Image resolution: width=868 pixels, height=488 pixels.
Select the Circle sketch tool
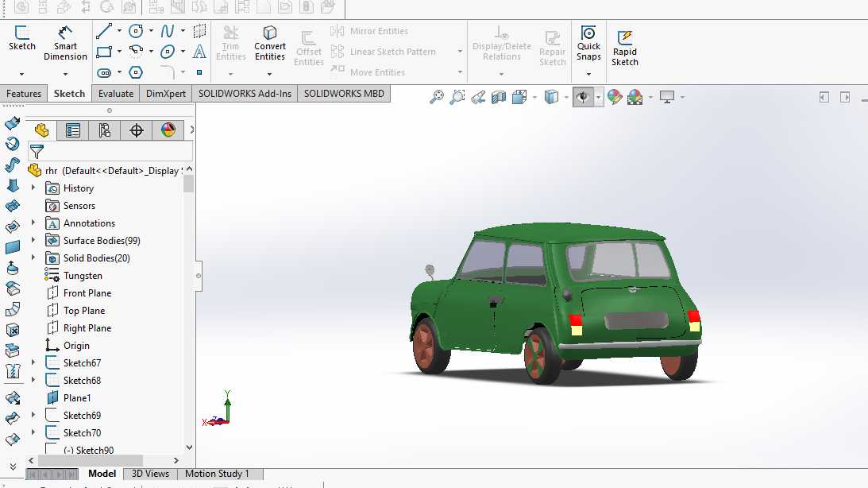(x=136, y=31)
